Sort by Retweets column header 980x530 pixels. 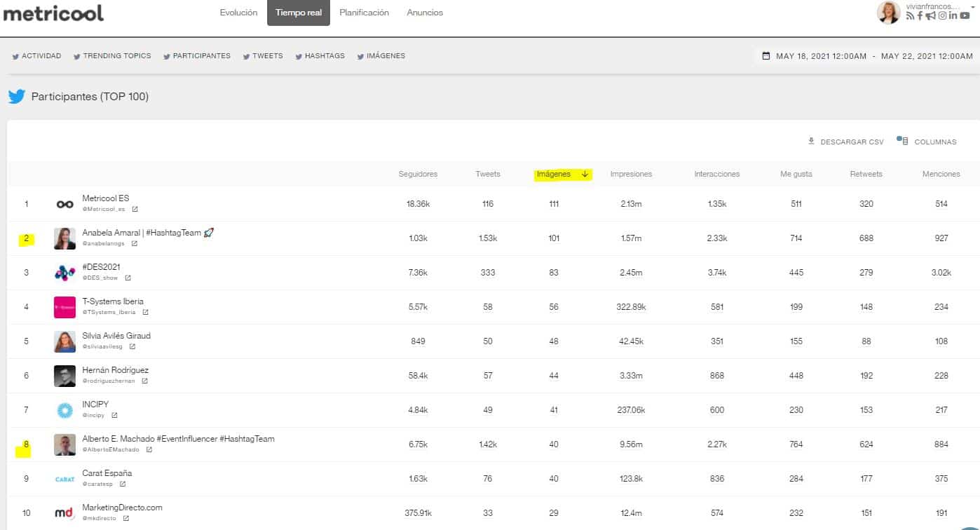pos(866,174)
